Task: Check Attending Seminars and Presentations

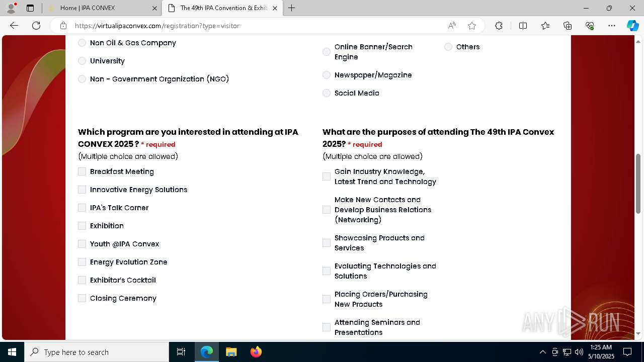Action: coord(327,327)
